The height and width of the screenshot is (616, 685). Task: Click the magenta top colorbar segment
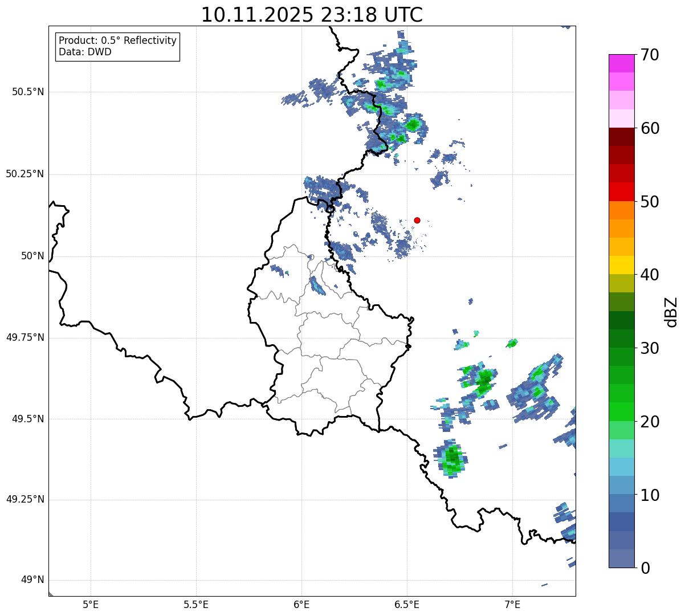click(x=621, y=63)
